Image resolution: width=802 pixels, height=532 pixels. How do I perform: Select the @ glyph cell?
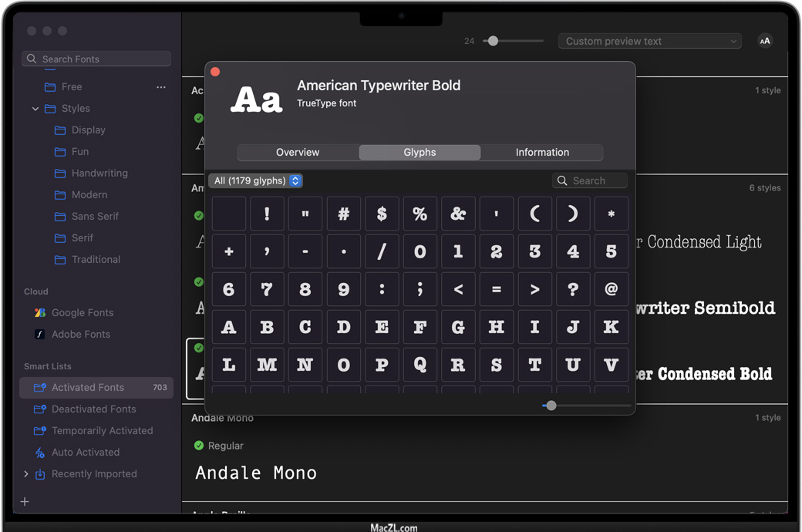coord(611,290)
